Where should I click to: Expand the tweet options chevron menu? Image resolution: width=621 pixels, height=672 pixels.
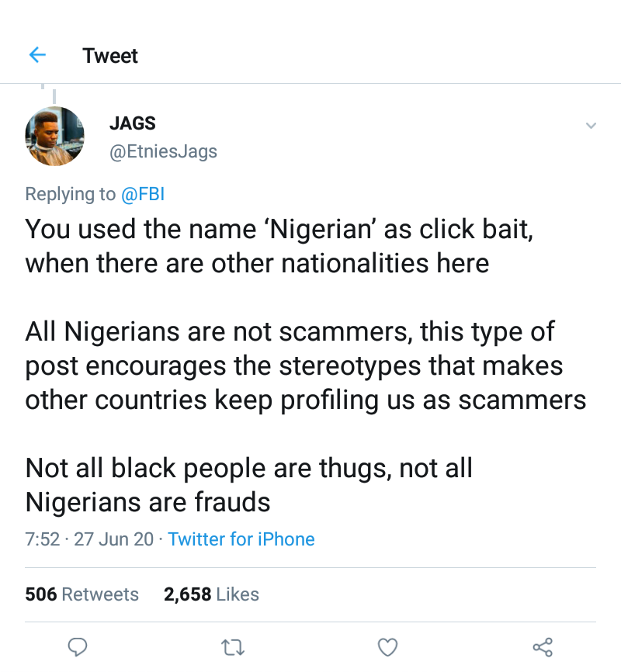point(591,126)
